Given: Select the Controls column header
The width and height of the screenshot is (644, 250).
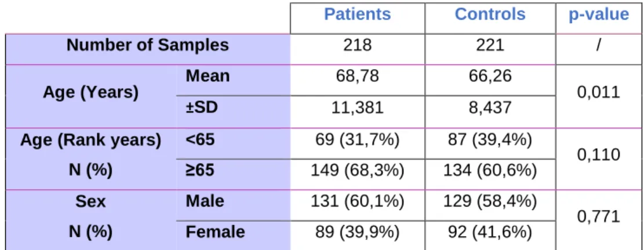Looking at the screenshot, I should 490,14.
